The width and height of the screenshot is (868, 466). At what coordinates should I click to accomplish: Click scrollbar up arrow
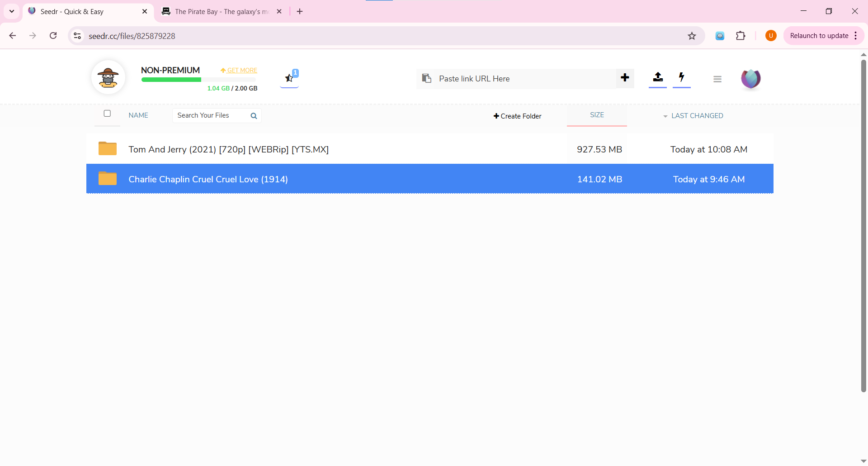[863, 54]
